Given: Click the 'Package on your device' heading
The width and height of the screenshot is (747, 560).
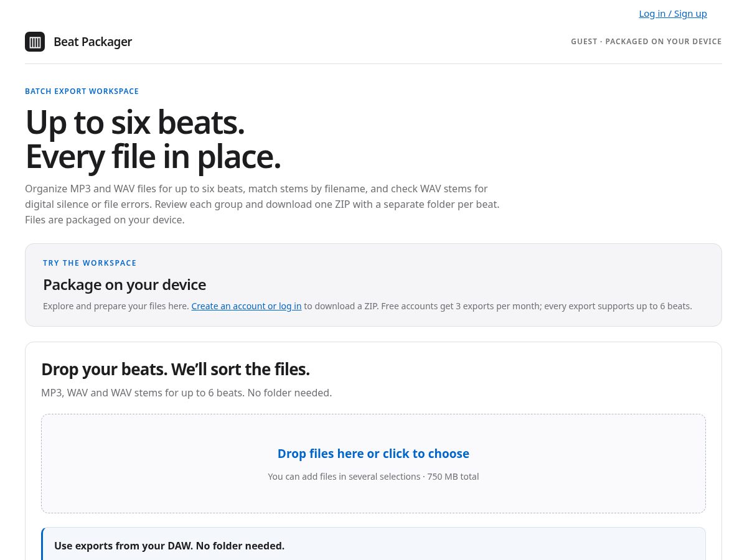Looking at the screenshot, I should [x=125, y=284].
